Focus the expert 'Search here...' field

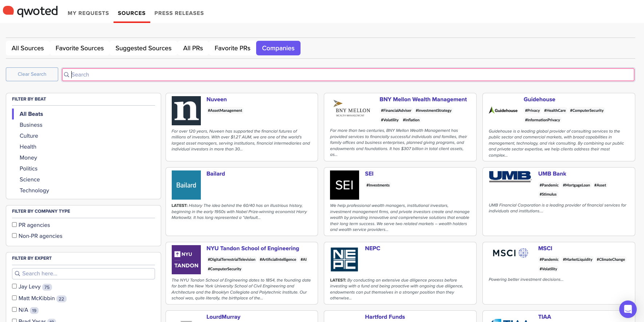83,274
